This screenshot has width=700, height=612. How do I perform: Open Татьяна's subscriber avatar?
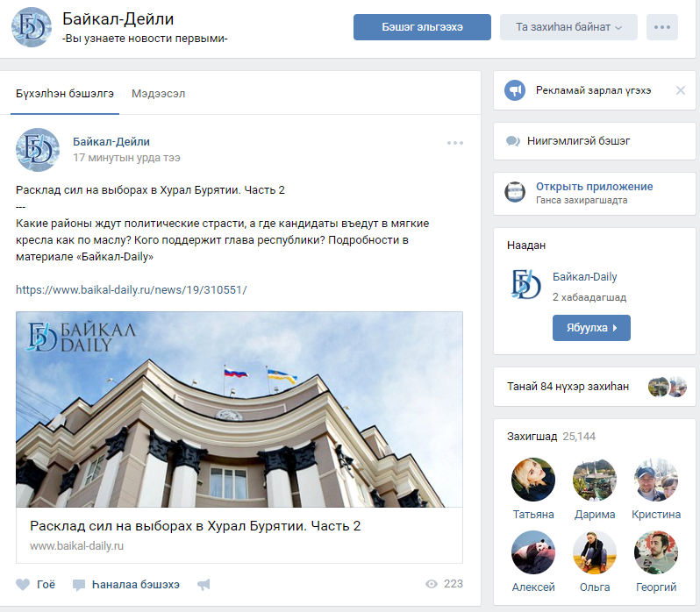(533, 479)
